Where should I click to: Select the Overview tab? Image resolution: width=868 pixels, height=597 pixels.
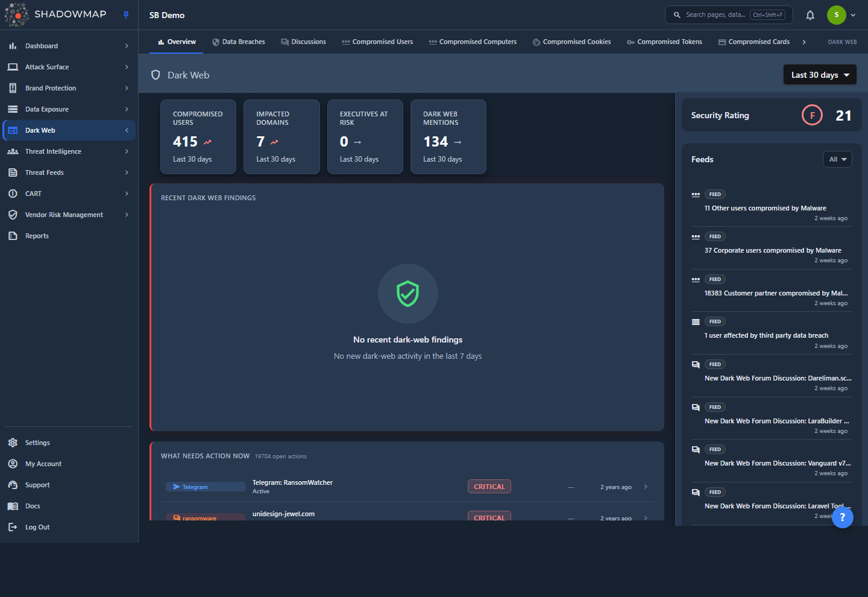(177, 42)
